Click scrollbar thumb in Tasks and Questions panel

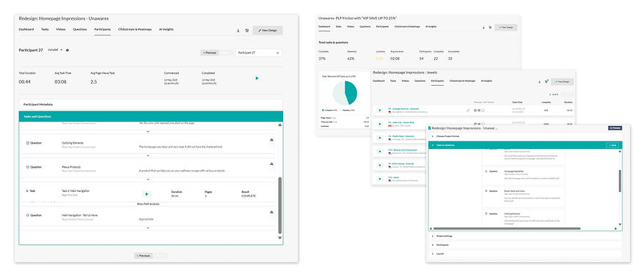[x=280, y=205]
